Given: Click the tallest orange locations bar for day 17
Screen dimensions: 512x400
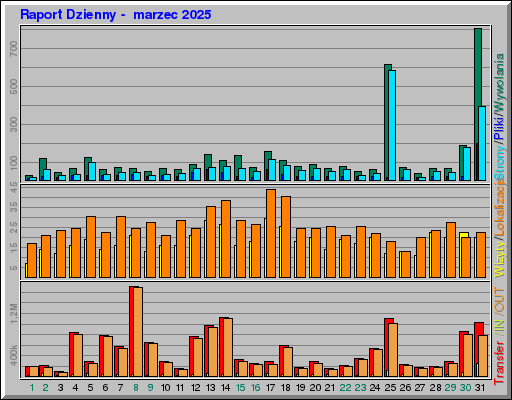Looking at the screenshot, I should 271,233.
